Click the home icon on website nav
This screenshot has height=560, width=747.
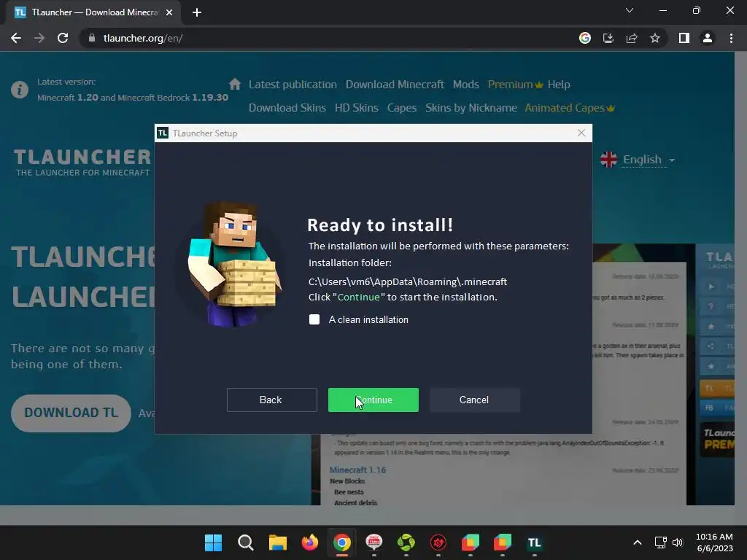point(235,85)
